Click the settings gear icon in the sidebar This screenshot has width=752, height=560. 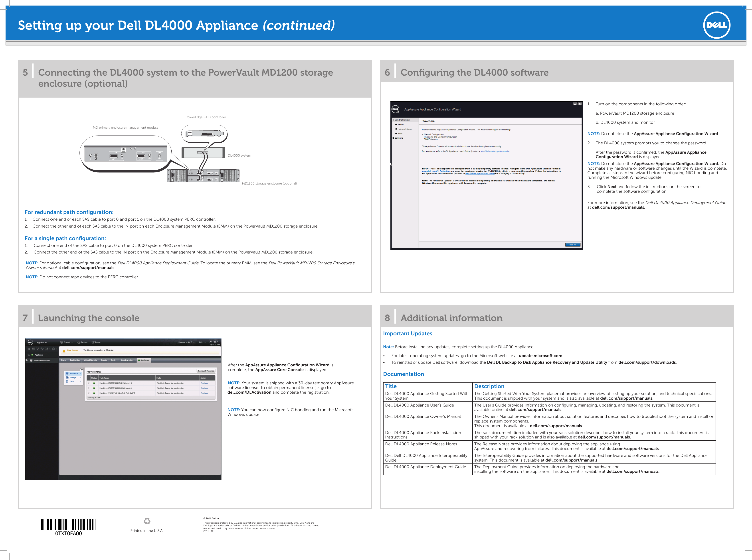tap(53, 349)
